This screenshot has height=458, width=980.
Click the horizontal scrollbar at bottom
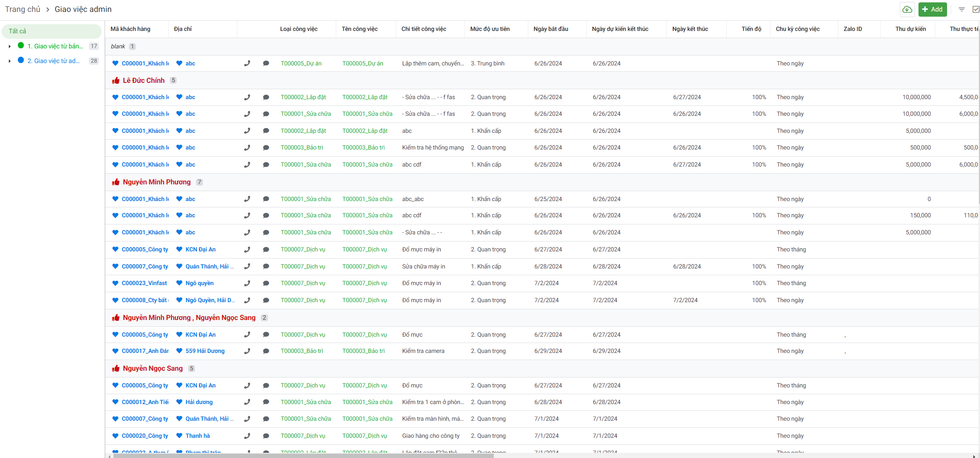[x=303, y=456]
